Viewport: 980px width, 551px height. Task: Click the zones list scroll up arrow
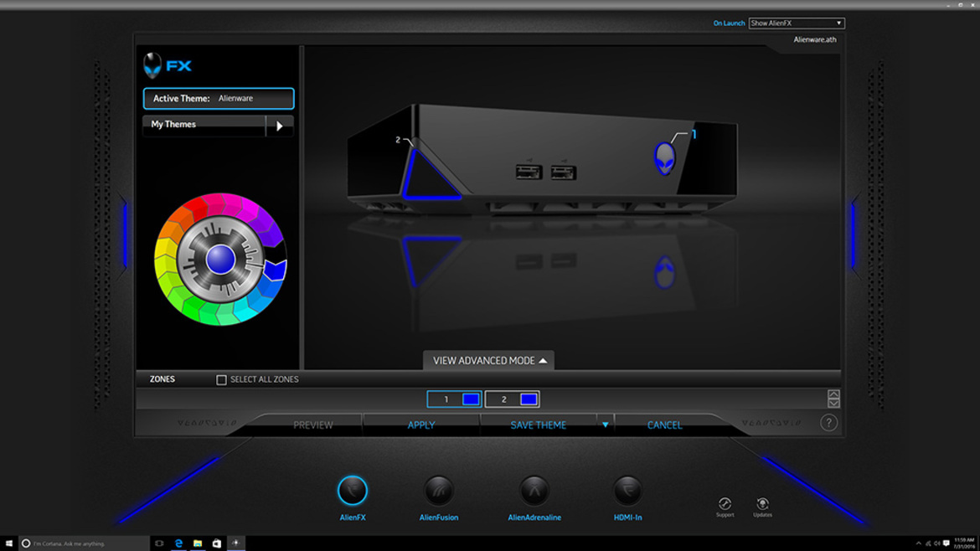(x=833, y=394)
